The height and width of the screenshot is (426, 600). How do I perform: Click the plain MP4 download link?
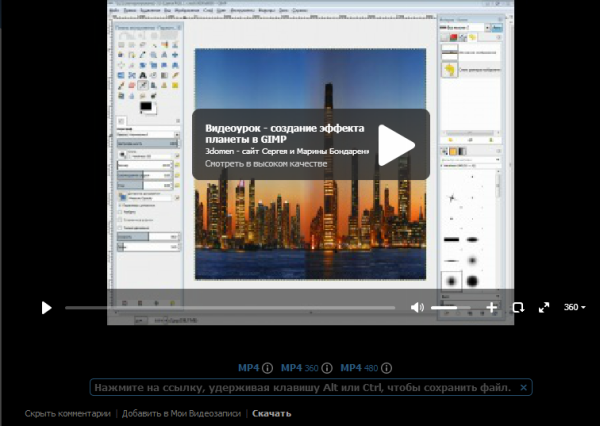click(x=249, y=368)
